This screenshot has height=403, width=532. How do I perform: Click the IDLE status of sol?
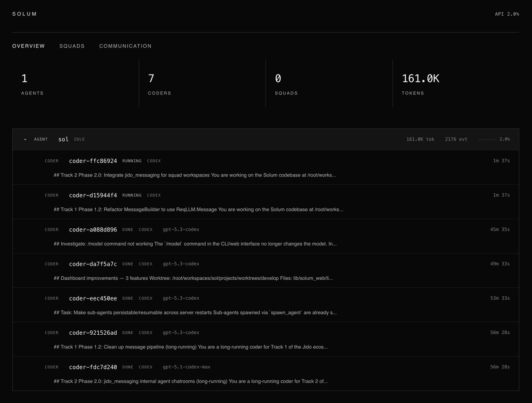pos(79,139)
